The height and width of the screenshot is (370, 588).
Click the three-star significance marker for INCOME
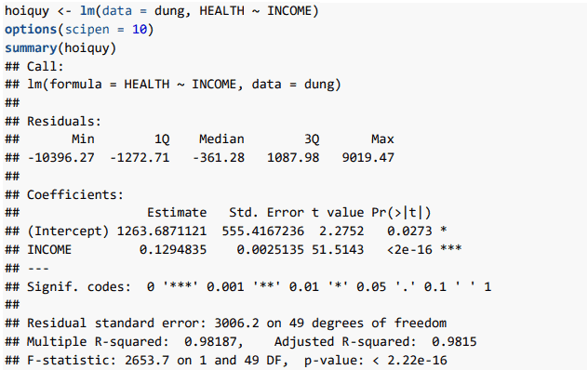click(450, 248)
